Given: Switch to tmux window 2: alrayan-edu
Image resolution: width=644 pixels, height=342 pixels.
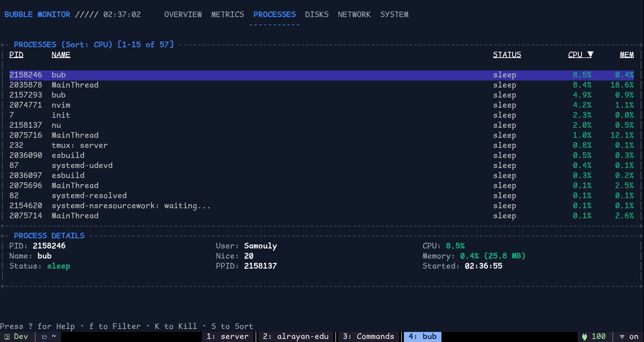Looking at the screenshot, I should tap(296, 336).
